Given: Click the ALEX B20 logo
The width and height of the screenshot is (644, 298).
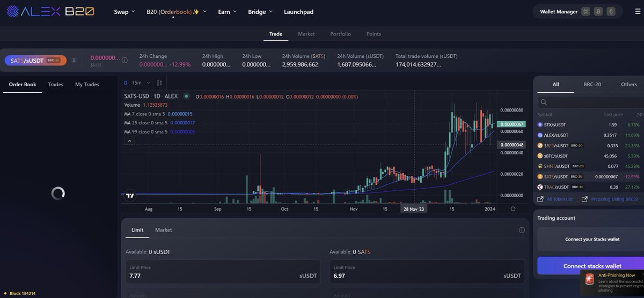Looking at the screenshot, I should (50, 11).
